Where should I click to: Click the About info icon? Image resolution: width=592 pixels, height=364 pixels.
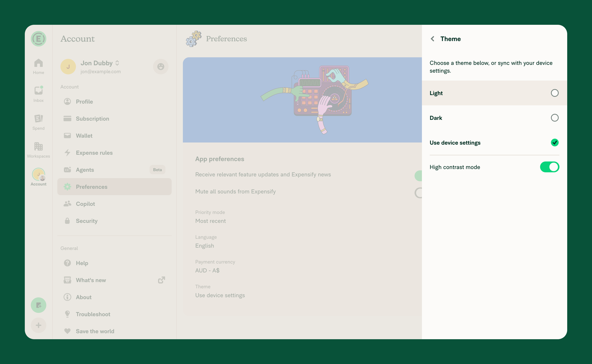coord(67,297)
